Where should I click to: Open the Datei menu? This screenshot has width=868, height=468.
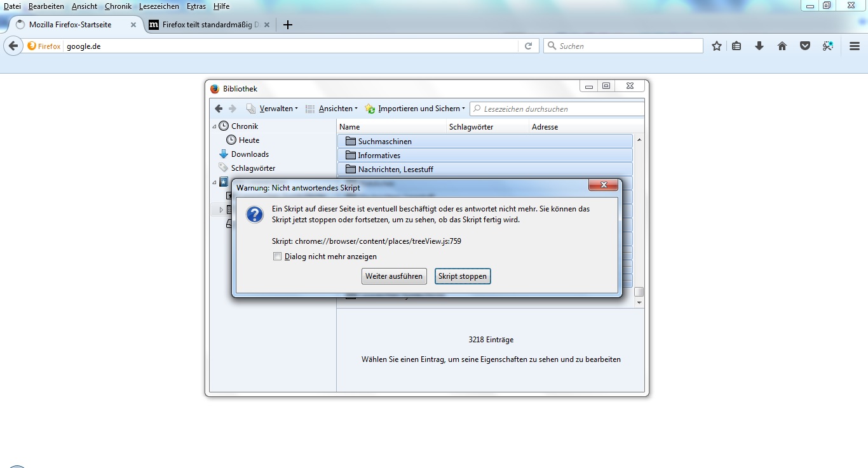pyautogui.click(x=12, y=6)
